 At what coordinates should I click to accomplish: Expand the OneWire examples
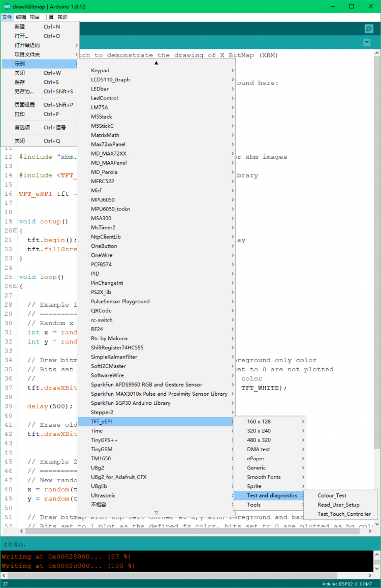[x=156, y=255]
